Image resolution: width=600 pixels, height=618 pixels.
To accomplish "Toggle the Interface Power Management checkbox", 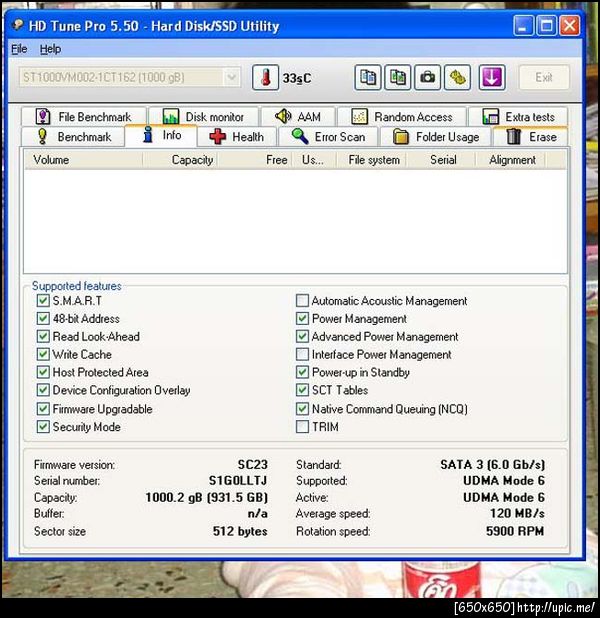I will click(302, 354).
